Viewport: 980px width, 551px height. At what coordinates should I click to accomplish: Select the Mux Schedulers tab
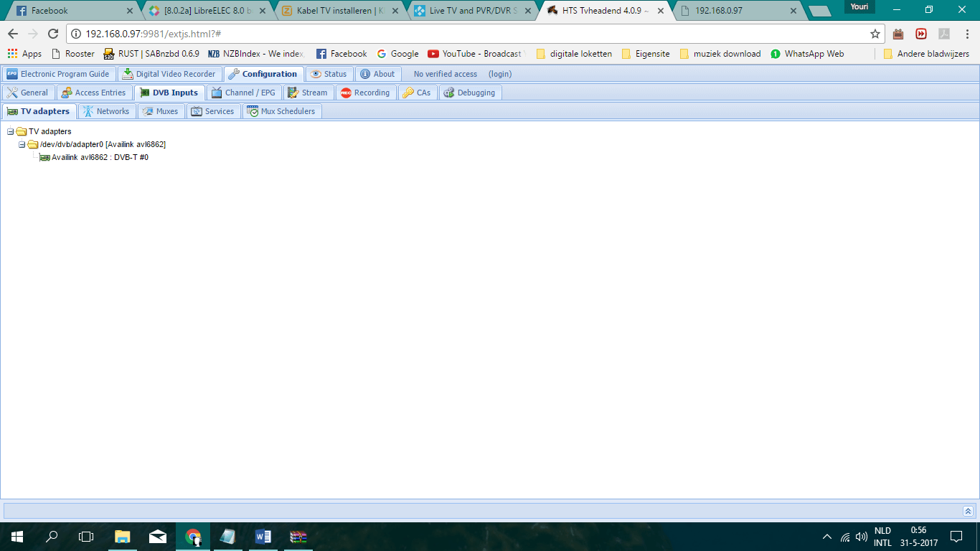(x=281, y=111)
